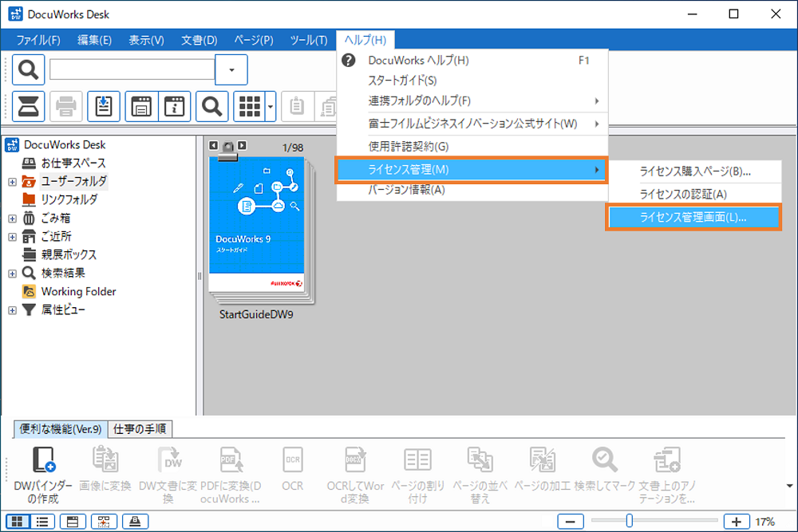The width and height of the screenshot is (798, 532).
Task: Switch to 仕事の手順 tab
Action: (140, 429)
